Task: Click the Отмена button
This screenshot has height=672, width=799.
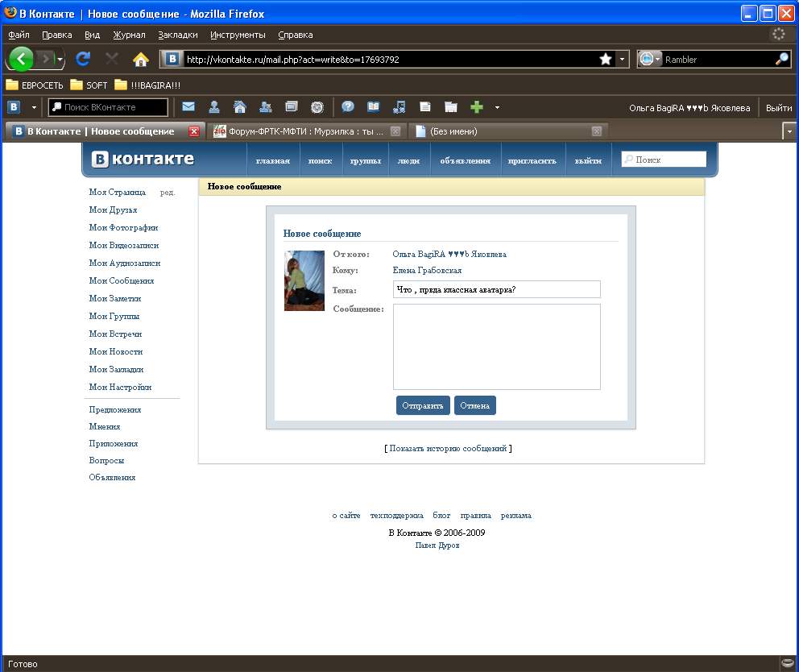Action: pos(475,405)
